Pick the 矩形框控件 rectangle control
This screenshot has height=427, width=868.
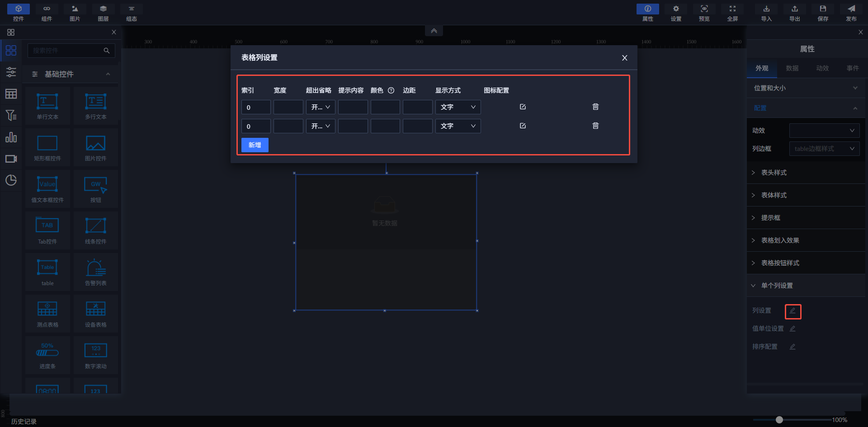(47, 147)
